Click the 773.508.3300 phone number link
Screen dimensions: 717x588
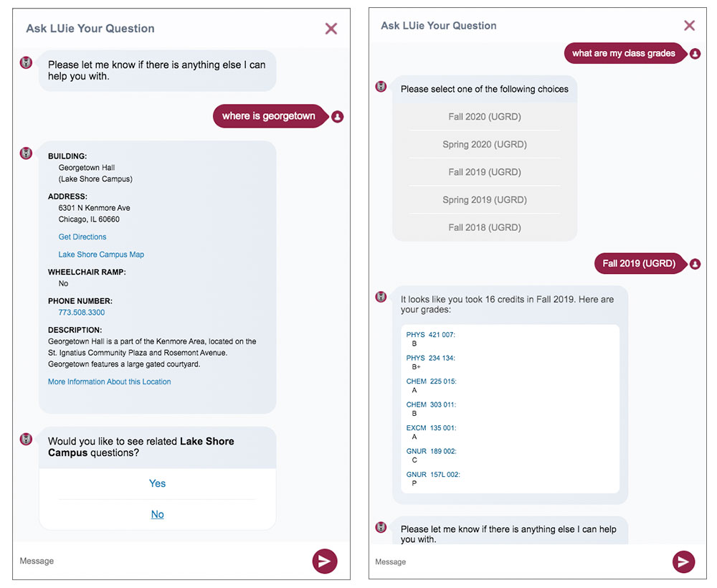[x=81, y=312]
